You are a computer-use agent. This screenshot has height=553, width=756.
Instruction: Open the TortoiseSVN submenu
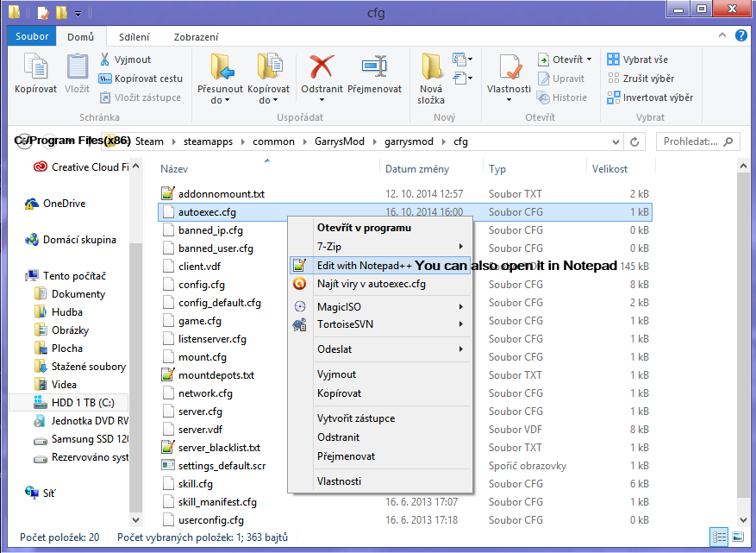tap(380, 324)
